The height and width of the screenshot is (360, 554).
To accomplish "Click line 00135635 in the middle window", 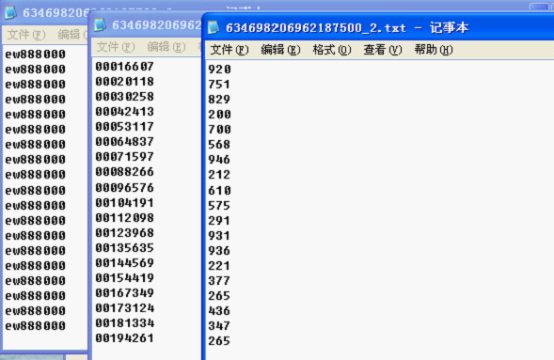I will [125, 248].
